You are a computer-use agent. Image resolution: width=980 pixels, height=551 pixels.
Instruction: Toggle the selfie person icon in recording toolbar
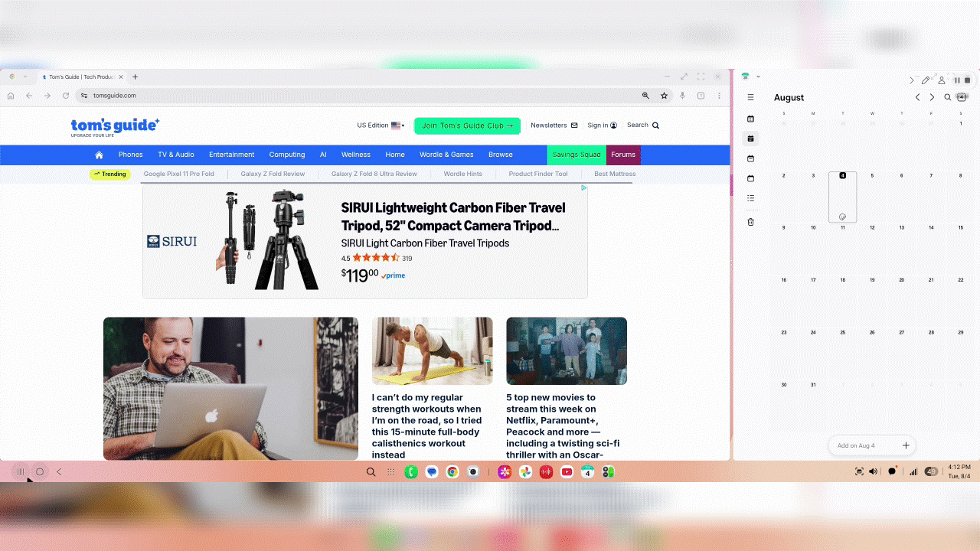pos(942,80)
